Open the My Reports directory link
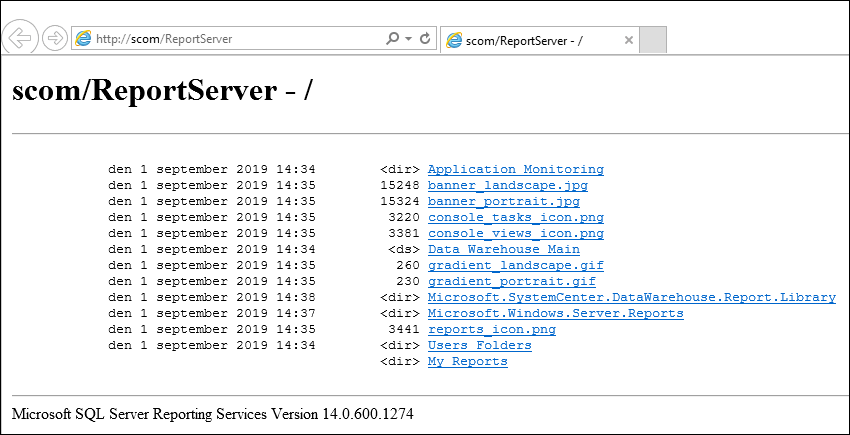 (x=468, y=361)
